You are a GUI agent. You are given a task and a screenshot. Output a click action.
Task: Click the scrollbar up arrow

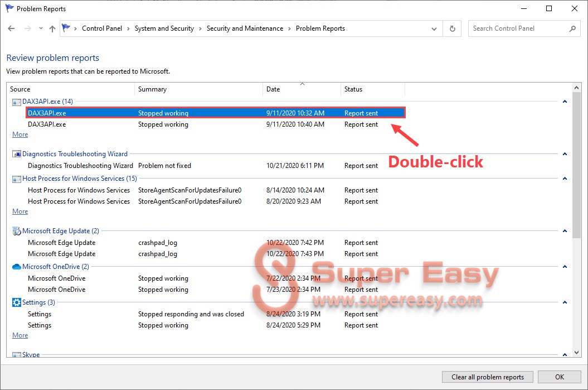pos(577,88)
